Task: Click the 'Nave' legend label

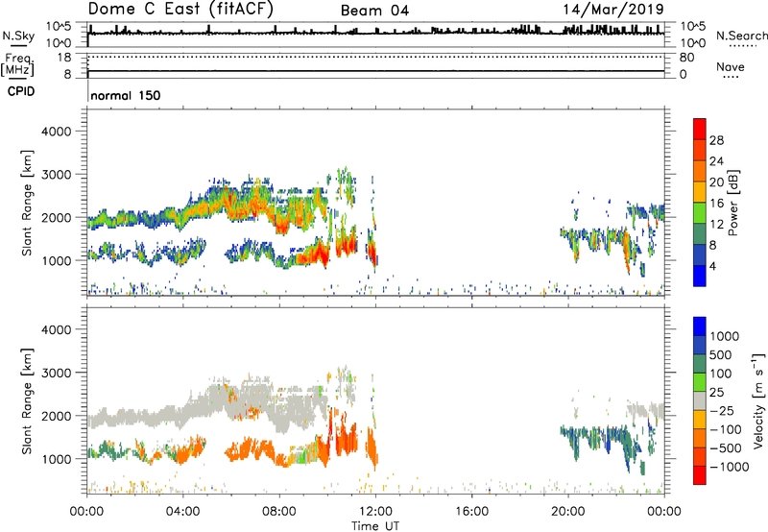Action: tap(731, 66)
